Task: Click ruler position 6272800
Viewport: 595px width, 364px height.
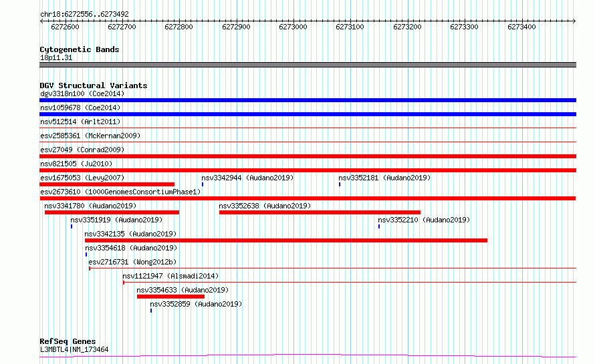Action: (178, 27)
